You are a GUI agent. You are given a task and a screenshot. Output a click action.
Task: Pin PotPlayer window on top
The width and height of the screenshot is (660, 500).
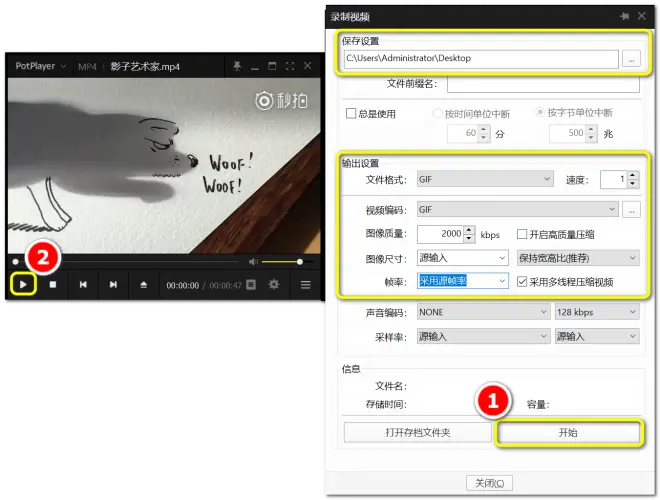[237, 66]
